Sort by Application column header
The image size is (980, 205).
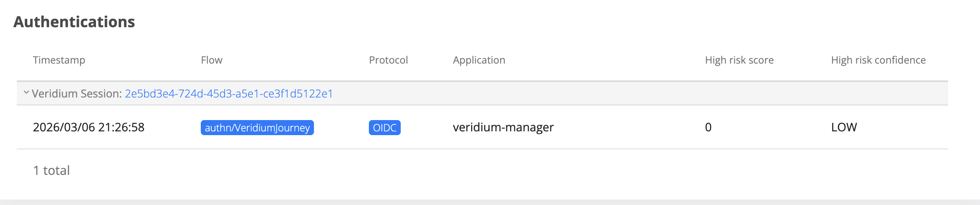click(x=479, y=60)
